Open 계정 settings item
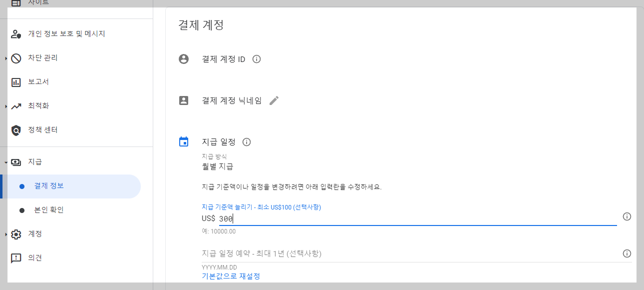 [35, 234]
